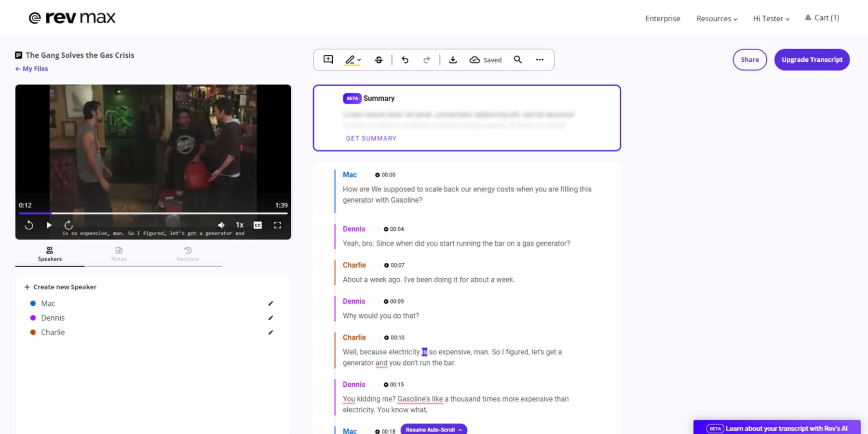Open the Enterprise menu item
The width and height of the screenshot is (868, 434).
(x=663, y=19)
